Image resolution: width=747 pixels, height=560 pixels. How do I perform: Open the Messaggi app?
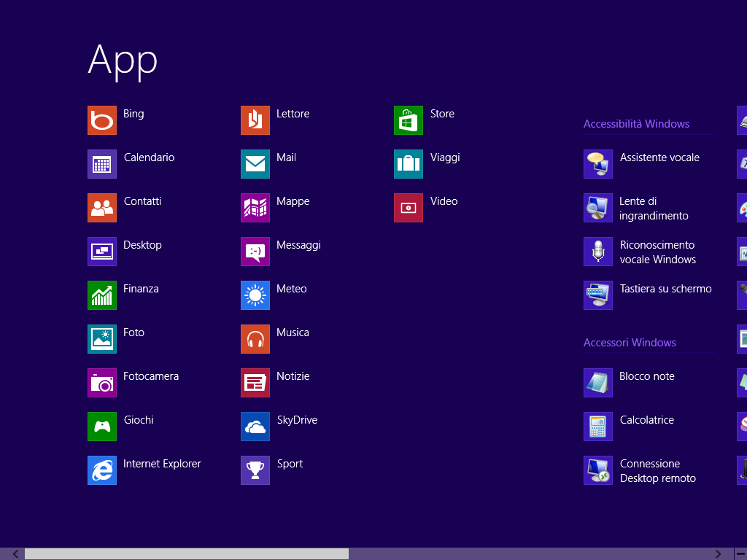pyautogui.click(x=255, y=252)
